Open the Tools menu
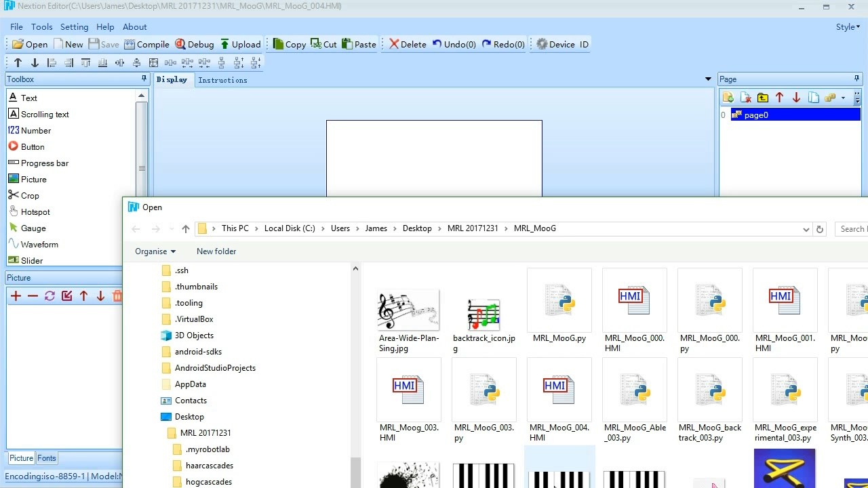 pos(41,26)
